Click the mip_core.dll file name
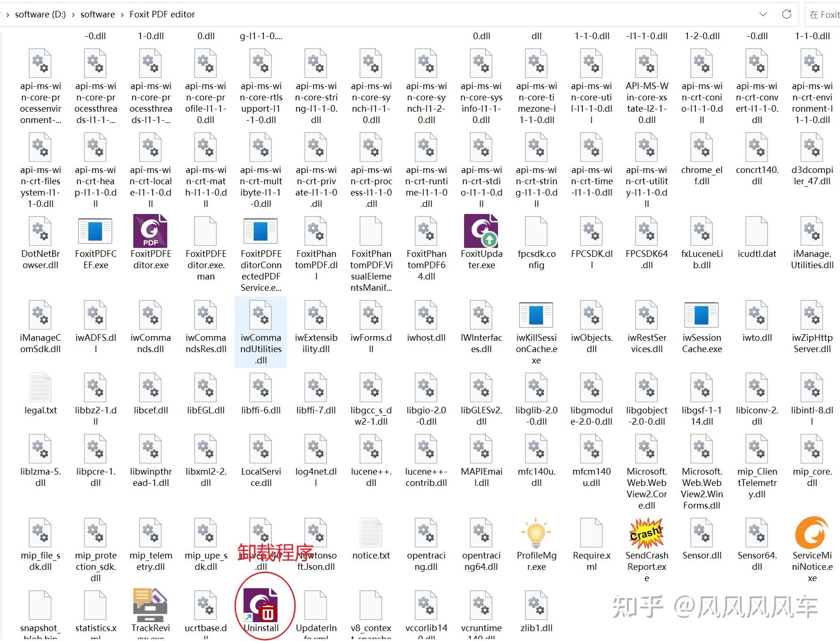The height and width of the screenshot is (641, 840). 812,477
